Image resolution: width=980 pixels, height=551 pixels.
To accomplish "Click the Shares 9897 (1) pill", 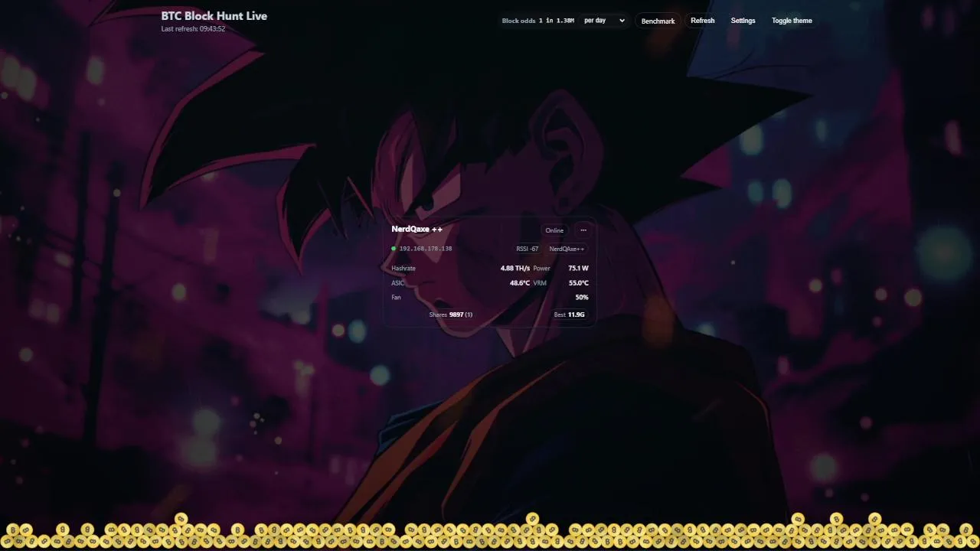I will coord(450,315).
